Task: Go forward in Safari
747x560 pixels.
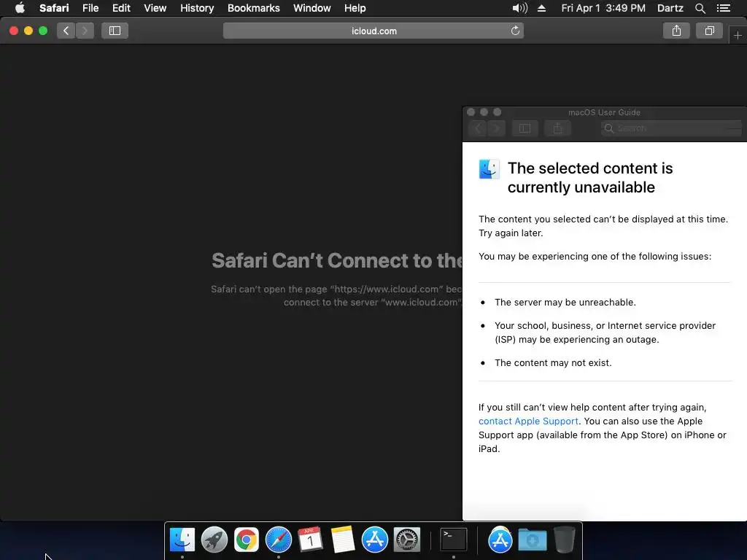Action: (85, 31)
